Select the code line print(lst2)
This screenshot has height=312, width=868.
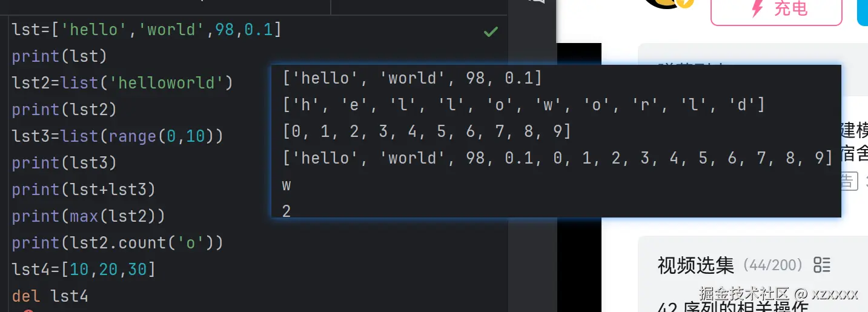pyautogui.click(x=64, y=109)
